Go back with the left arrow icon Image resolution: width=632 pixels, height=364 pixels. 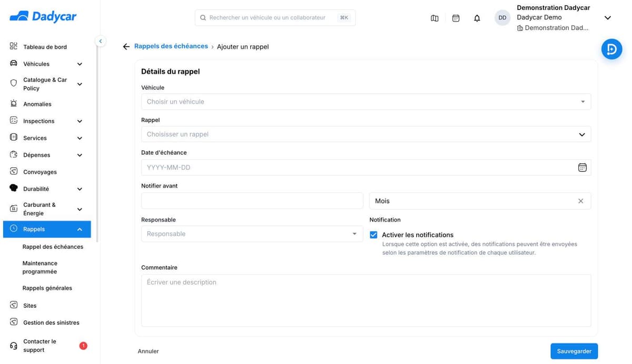(126, 47)
